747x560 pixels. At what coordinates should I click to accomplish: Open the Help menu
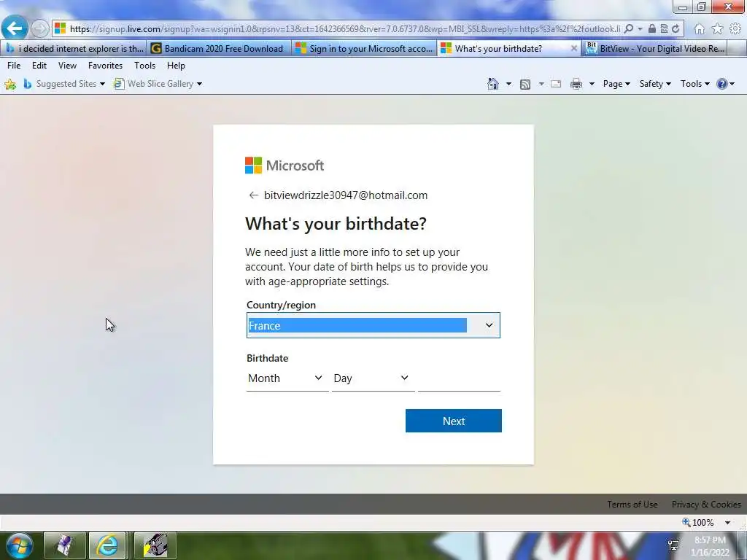pos(176,66)
